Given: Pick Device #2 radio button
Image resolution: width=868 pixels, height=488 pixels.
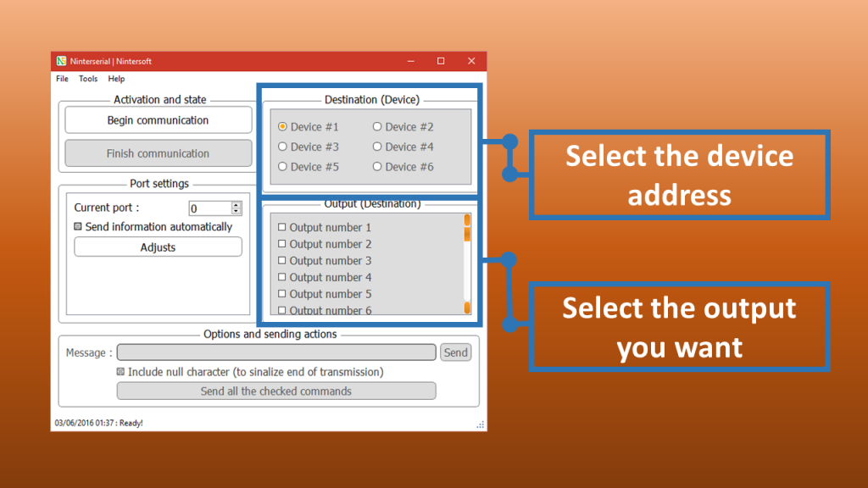Looking at the screenshot, I should pos(377,127).
